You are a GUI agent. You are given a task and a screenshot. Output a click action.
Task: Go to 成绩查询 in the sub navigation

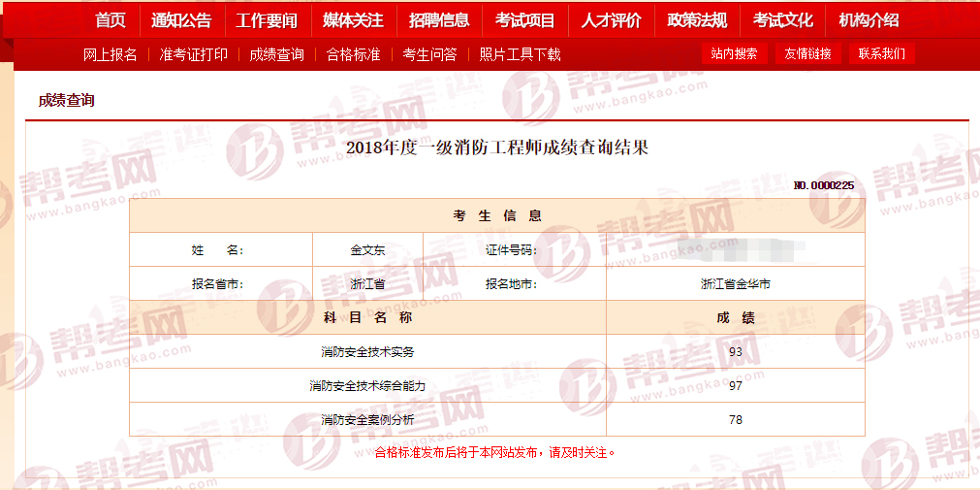276,54
